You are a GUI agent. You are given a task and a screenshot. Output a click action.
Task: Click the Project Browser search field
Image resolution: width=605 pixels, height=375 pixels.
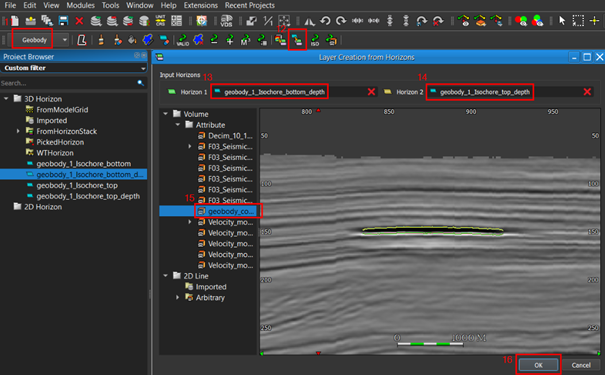68,83
